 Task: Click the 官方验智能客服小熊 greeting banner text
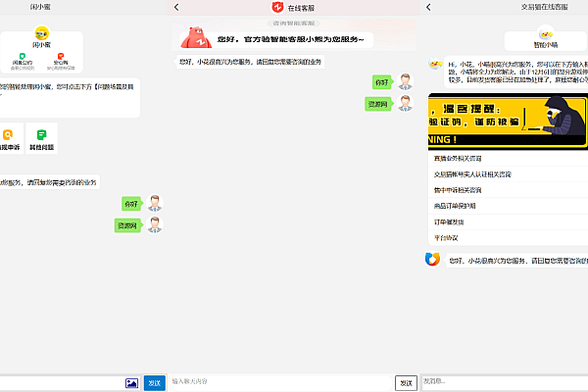click(x=291, y=39)
